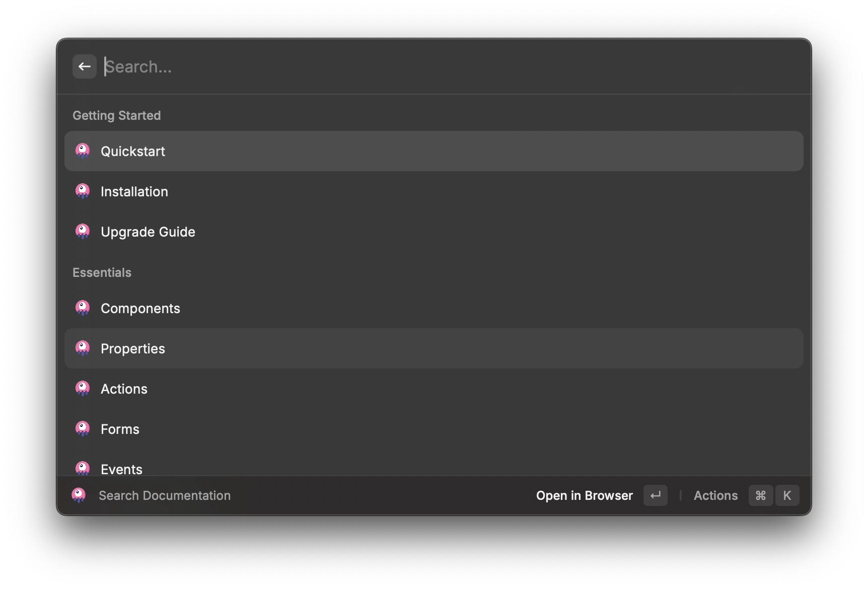The width and height of the screenshot is (868, 590).
Task: Click the jellyfish icon next to Installation
Action: coord(83,191)
